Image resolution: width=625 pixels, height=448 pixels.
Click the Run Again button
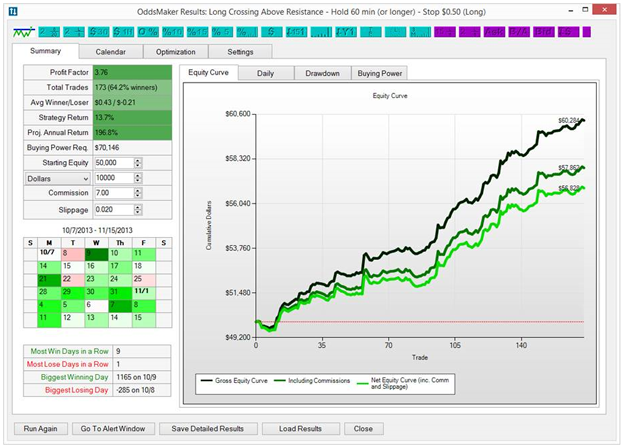[41, 429]
